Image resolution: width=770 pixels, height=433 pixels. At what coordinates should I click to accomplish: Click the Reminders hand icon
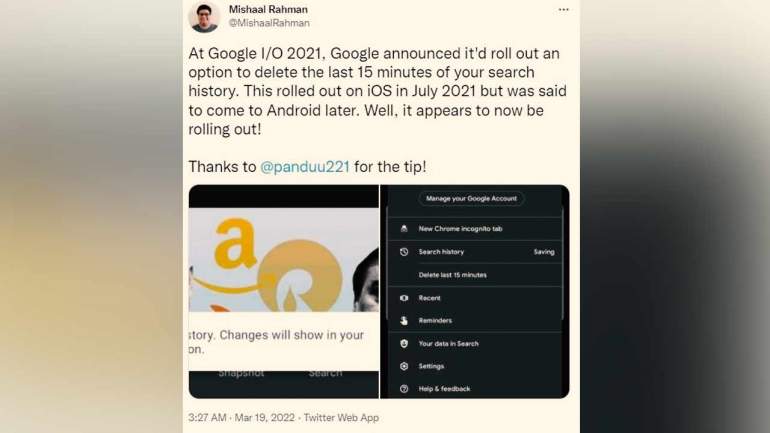tap(404, 321)
